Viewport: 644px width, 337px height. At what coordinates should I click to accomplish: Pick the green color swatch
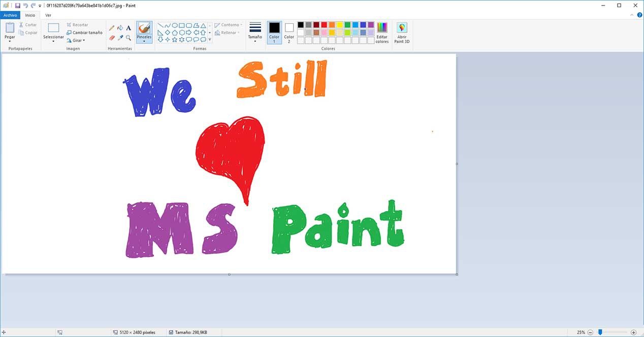[347, 24]
